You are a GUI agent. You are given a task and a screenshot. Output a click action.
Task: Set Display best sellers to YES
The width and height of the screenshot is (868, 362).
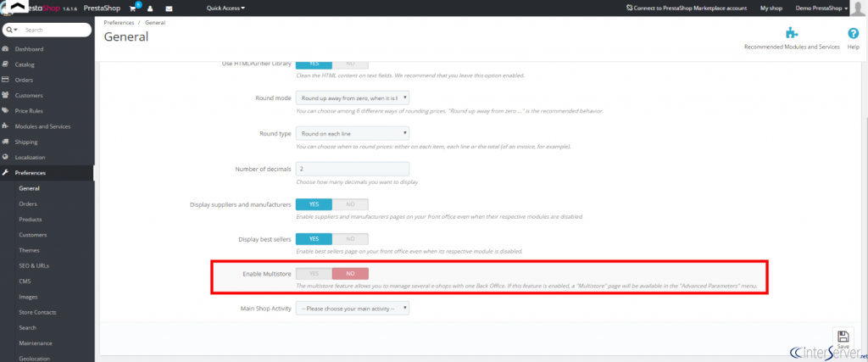[314, 238]
